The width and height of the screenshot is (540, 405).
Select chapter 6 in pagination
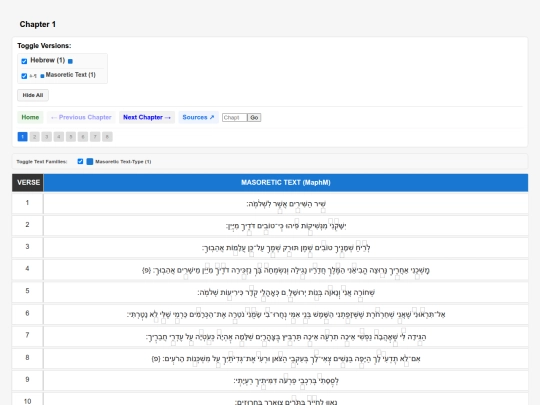point(83,137)
